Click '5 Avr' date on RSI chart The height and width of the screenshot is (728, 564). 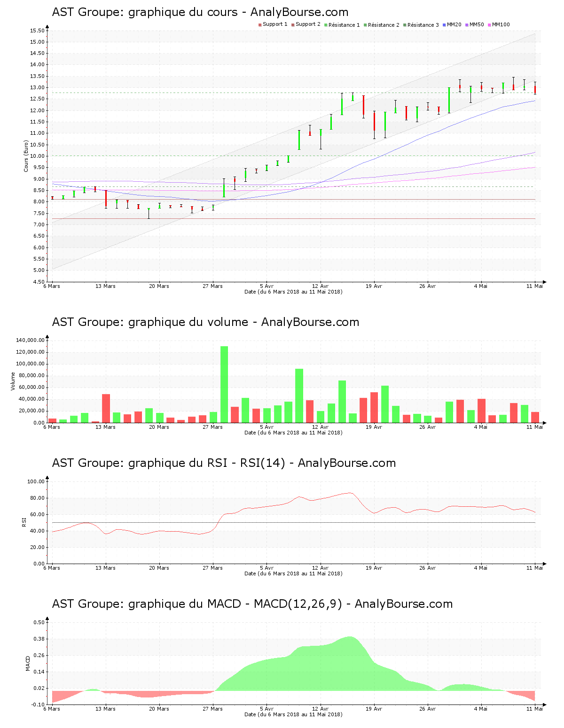click(266, 568)
